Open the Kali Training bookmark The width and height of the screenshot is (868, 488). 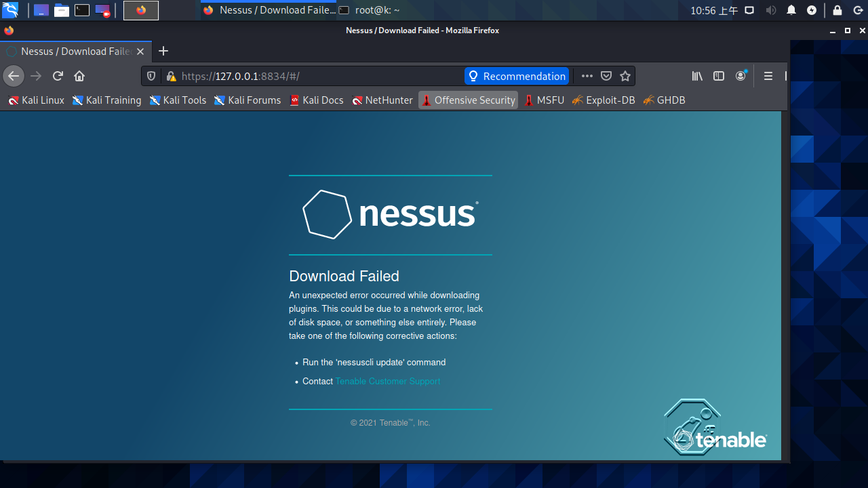107,100
